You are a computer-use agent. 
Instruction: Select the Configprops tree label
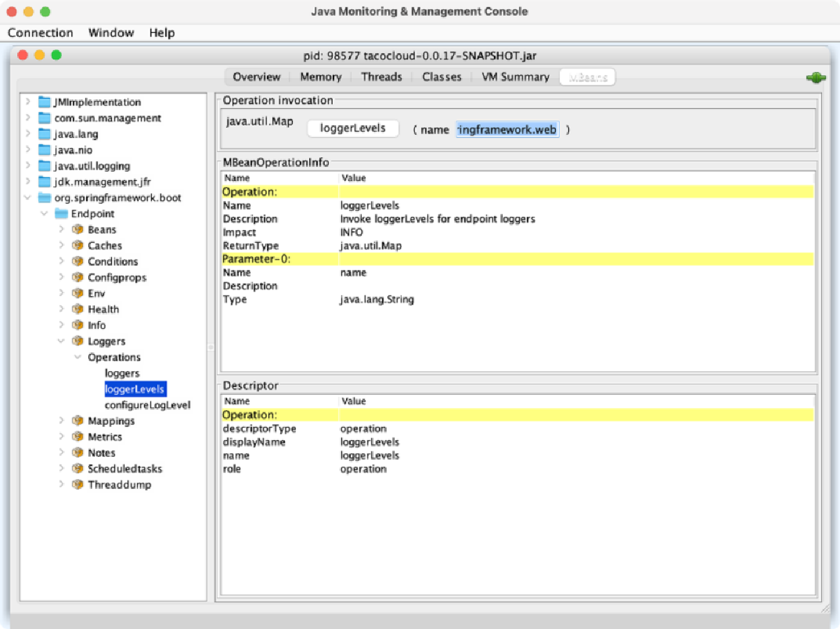click(117, 277)
